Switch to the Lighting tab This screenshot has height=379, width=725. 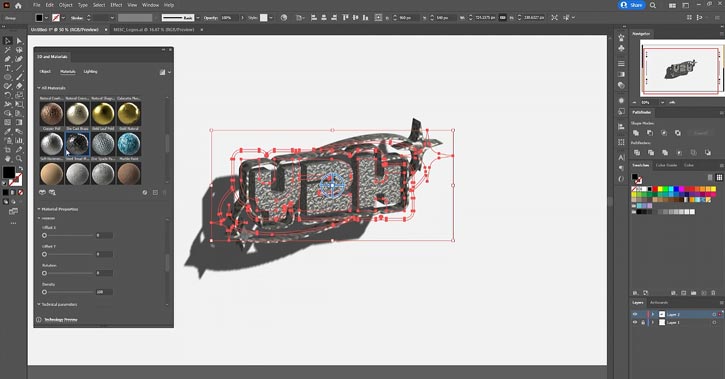[90, 72]
